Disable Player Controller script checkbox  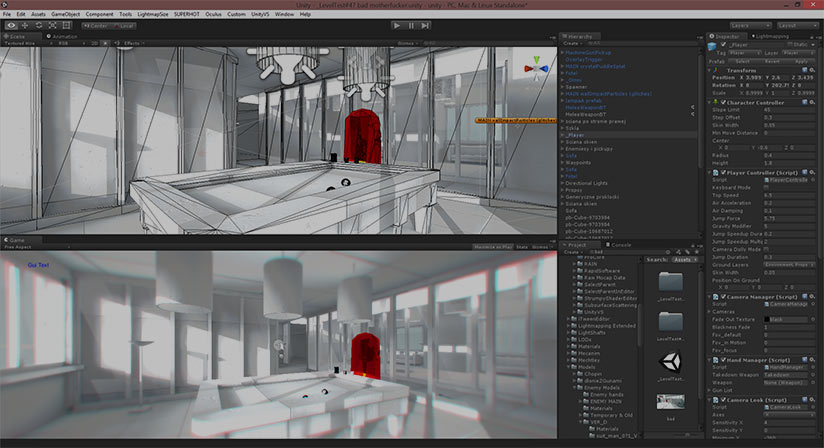pos(724,172)
